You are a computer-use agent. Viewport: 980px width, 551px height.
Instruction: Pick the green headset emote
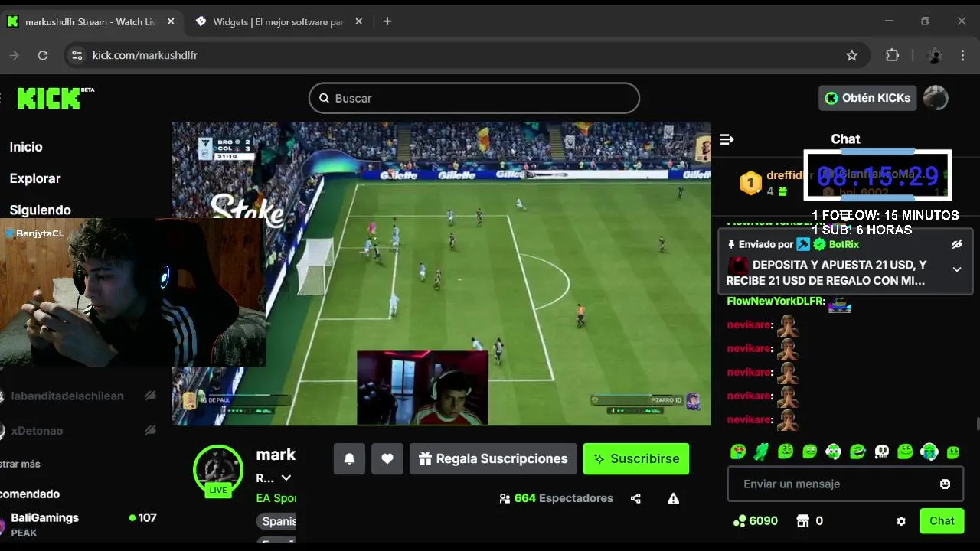pos(834,452)
